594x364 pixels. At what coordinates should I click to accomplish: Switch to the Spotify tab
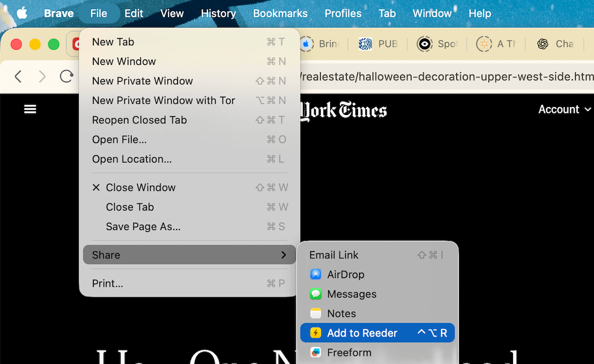click(437, 44)
